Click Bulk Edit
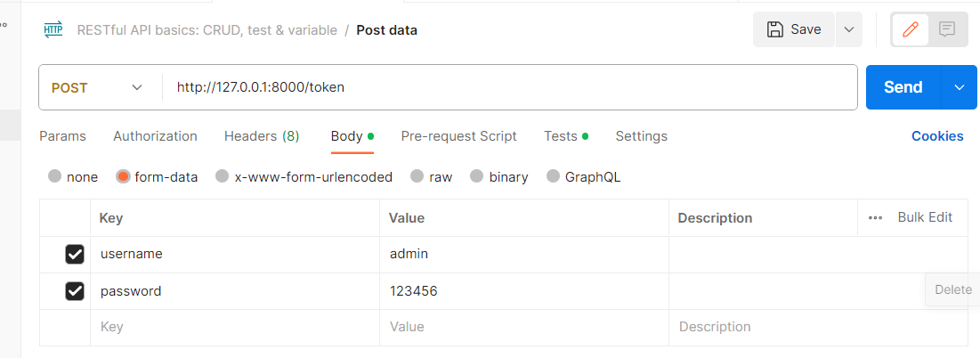 [x=925, y=217]
